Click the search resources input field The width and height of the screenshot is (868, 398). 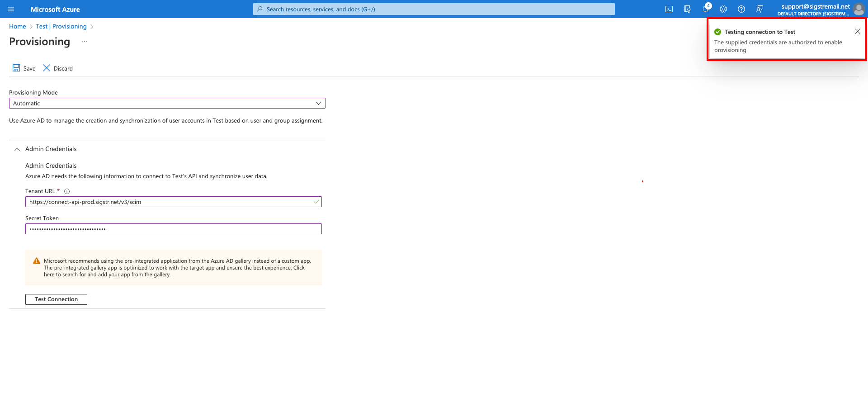434,9
